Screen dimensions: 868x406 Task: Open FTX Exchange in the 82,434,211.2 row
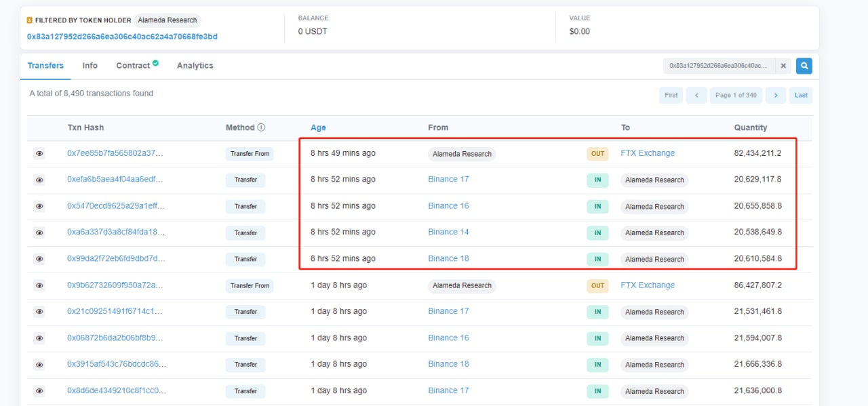(648, 153)
